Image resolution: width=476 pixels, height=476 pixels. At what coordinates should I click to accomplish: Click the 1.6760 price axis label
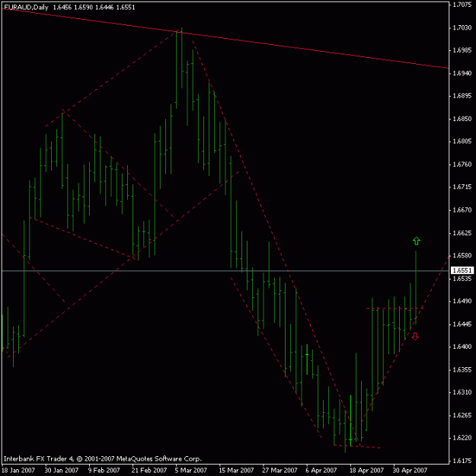462,165
